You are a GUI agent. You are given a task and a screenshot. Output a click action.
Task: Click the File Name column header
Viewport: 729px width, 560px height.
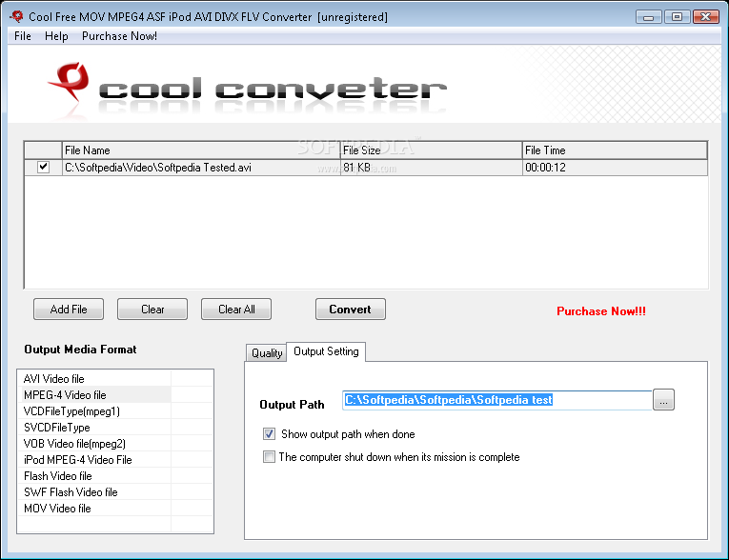[201, 150]
